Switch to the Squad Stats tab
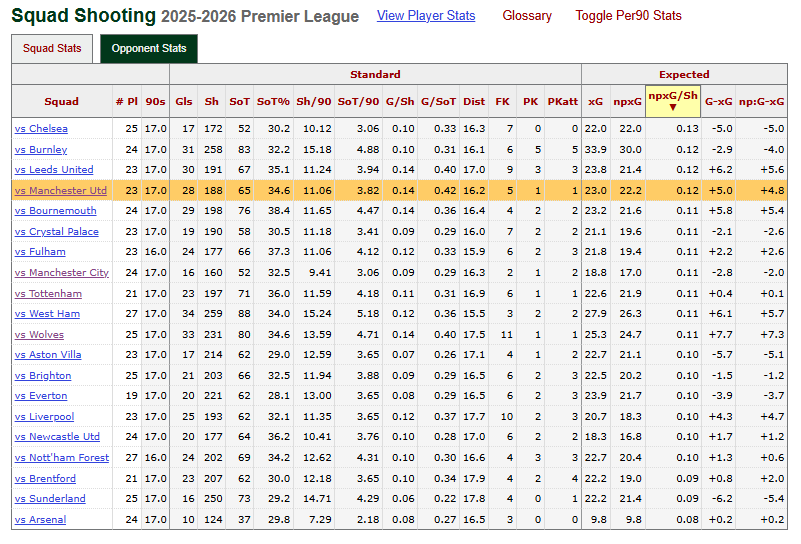Image resolution: width=801 pixels, height=544 pixels. coord(52,48)
